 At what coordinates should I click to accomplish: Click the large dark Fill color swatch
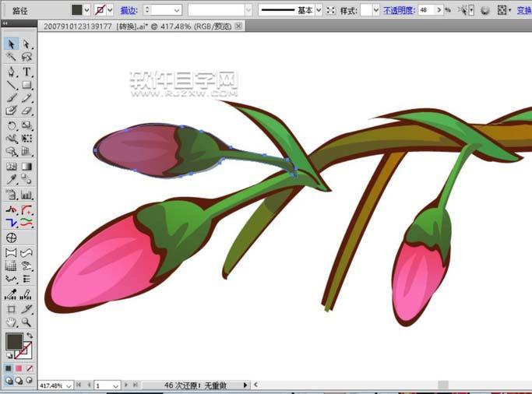[x=14, y=341]
